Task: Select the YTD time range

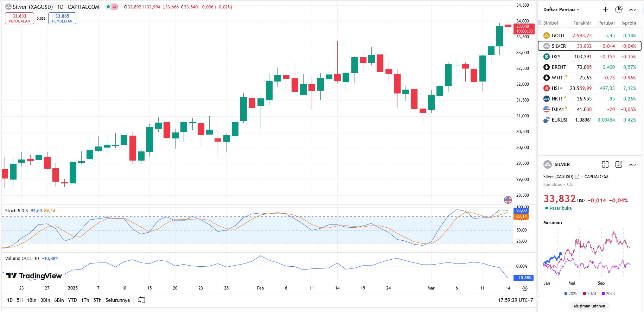Action: click(72, 300)
